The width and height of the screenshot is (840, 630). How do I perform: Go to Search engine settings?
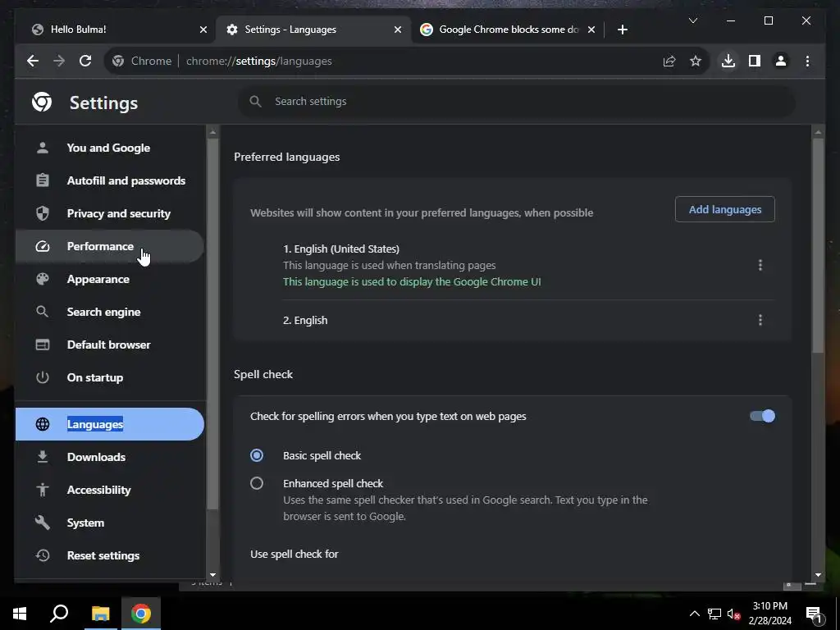110,312
